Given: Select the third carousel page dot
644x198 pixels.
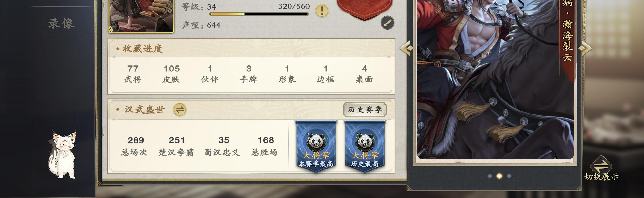Looking at the screenshot, I should 509,176.
